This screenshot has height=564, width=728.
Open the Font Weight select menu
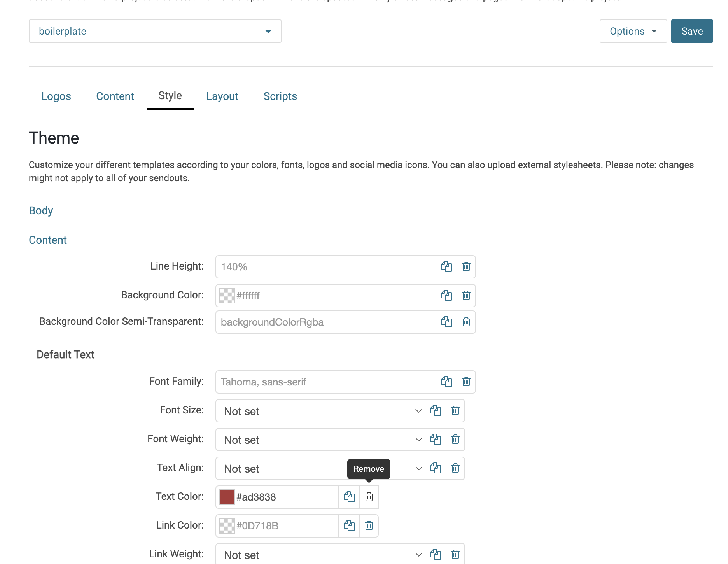[x=320, y=440]
